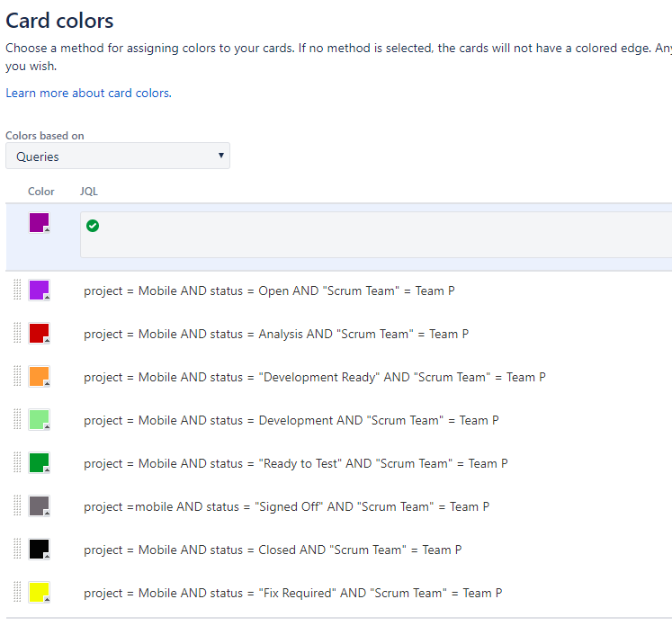The width and height of the screenshot is (672, 644).
Task: Change gray swatch for Signed Off query
Action: (x=39, y=506)
